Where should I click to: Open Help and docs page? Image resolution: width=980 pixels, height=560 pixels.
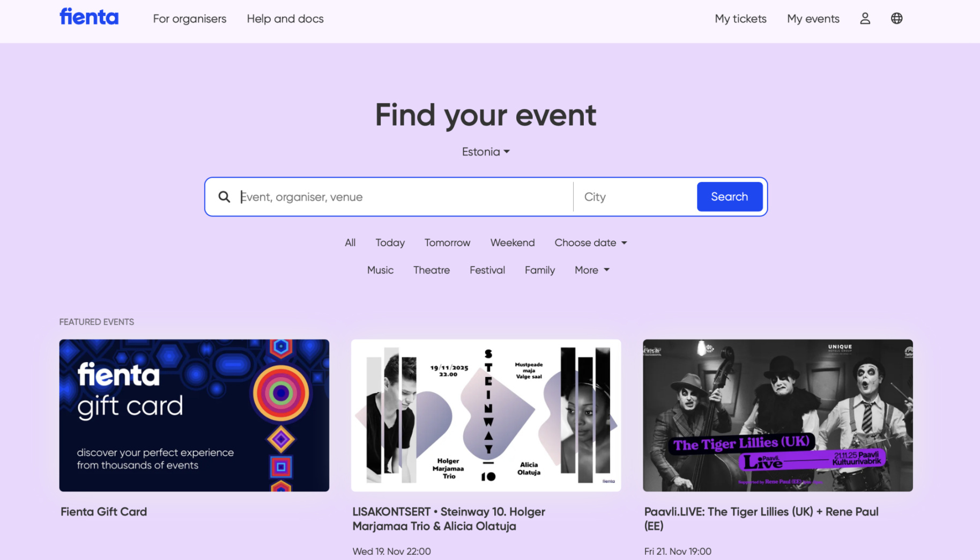285,19
